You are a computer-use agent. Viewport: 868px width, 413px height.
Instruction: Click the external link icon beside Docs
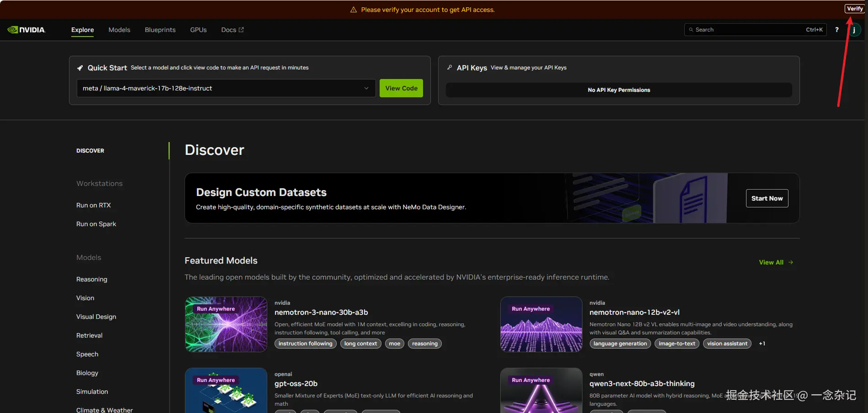[x=241, y=30]
